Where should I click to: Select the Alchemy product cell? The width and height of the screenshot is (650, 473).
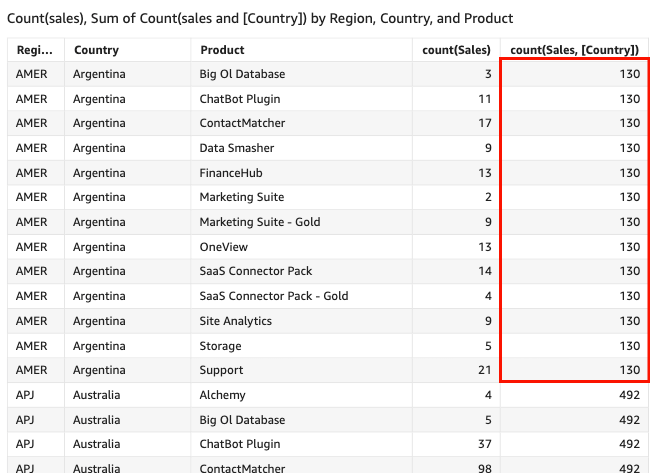(222, 395)
